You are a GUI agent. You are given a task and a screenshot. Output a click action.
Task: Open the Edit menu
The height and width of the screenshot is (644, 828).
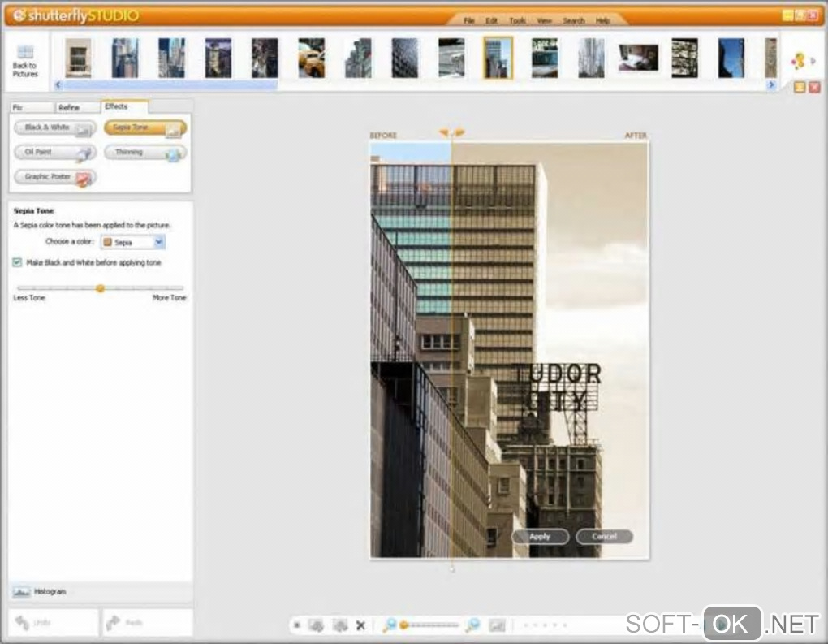(491, 20)
